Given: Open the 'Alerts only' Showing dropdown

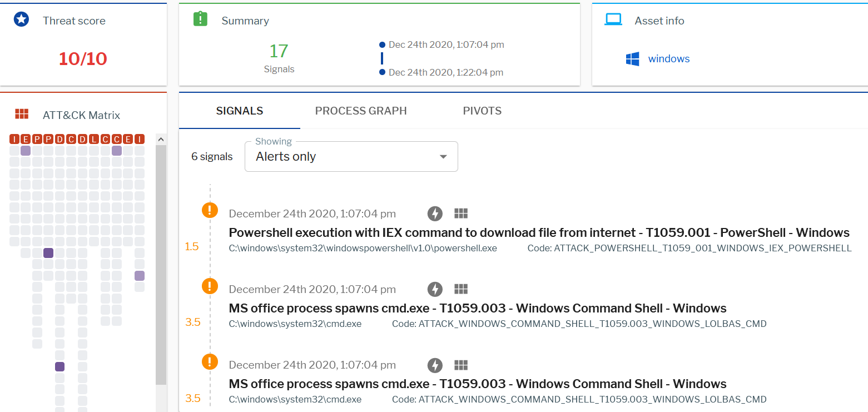Looking at the screenshot, I should [x=351, y=157].
